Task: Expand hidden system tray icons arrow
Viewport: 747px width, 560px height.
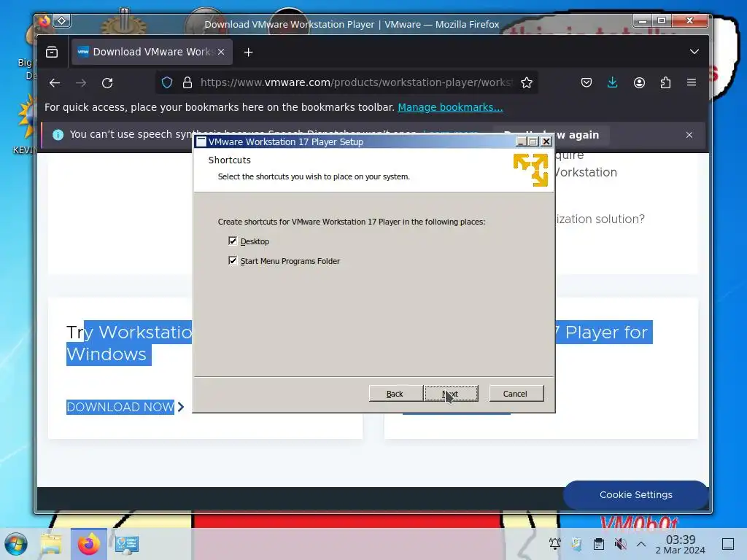Action: click(641, 544)
